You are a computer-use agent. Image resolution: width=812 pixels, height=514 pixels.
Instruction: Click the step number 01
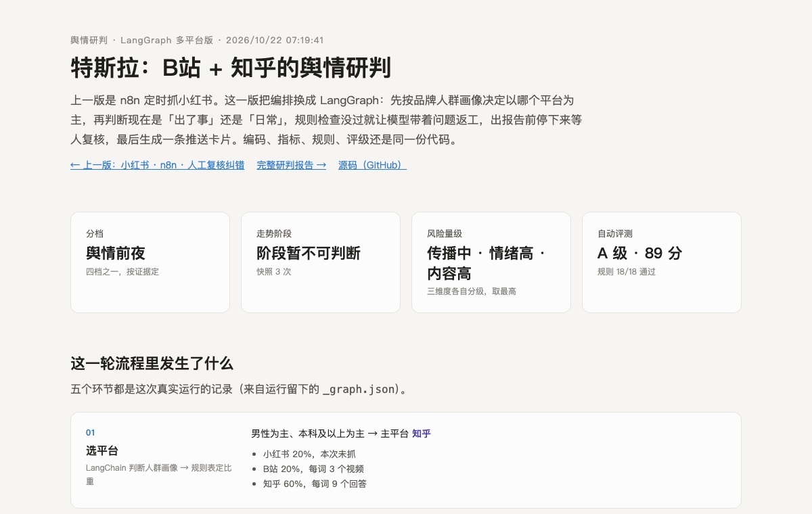(91, 433)
